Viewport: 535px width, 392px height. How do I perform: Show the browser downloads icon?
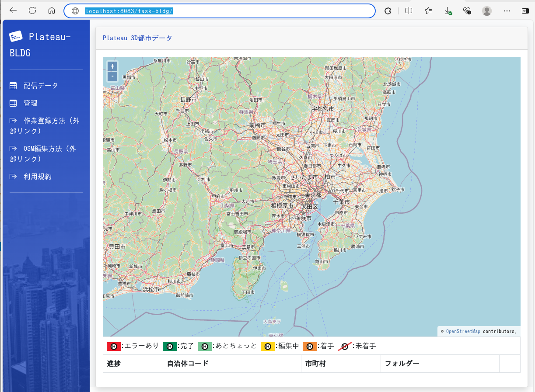[x=448, y=11]
